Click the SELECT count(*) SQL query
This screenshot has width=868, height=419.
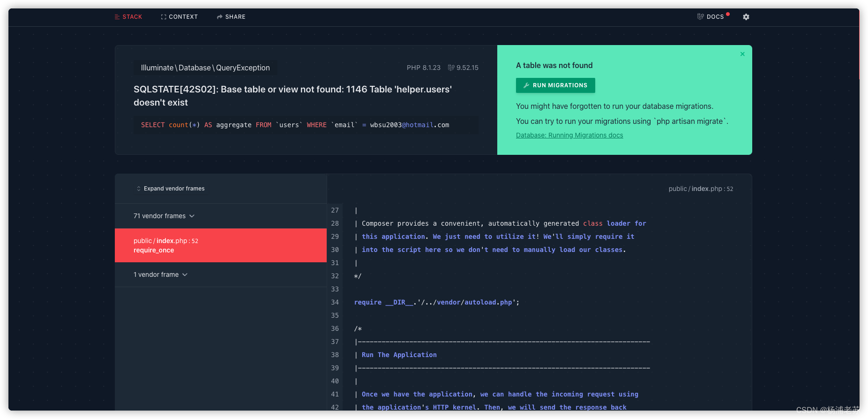point(295,125)
